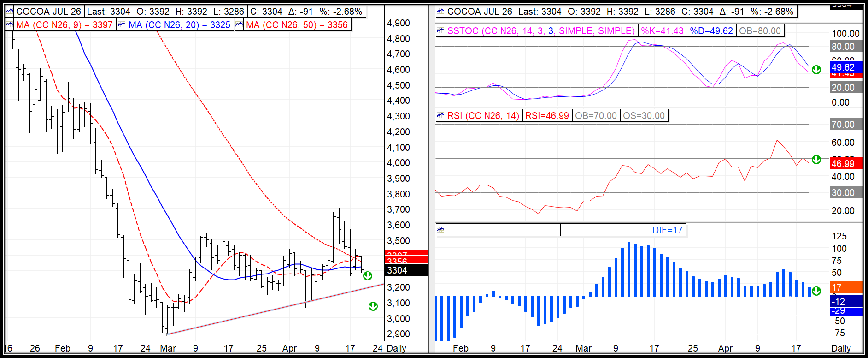Click the black 3304 last-price marker on the price axis
Screen dimensions: 868x358
pyautogui.click(x=406, y=270)
